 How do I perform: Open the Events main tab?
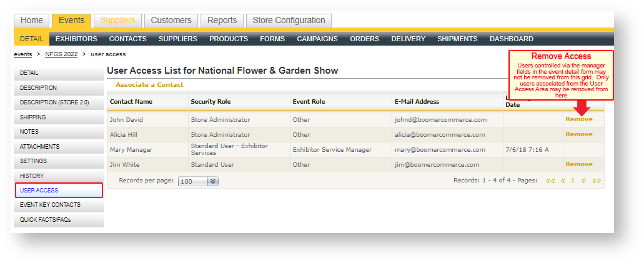point(71,21)
